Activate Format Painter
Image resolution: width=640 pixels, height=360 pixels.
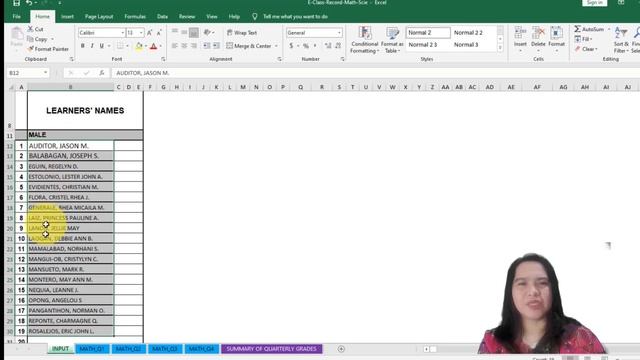coord(48,49)
